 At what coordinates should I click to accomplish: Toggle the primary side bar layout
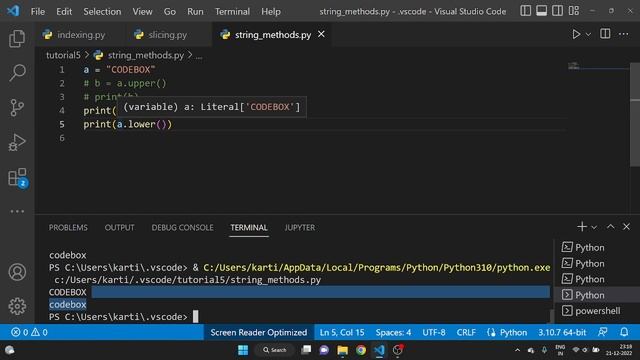click(525, 11)
